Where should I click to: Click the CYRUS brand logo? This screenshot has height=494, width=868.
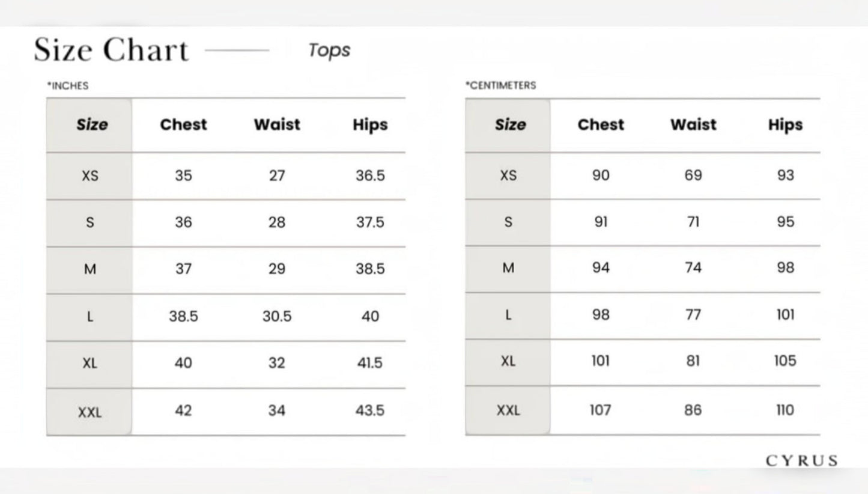pos(801,461)
